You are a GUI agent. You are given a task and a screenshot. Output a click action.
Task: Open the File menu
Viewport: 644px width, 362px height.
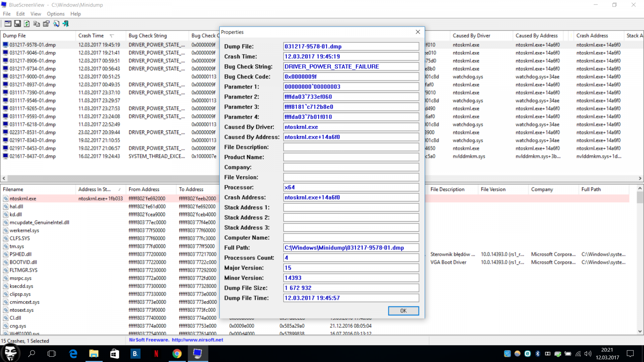point(7,14)
